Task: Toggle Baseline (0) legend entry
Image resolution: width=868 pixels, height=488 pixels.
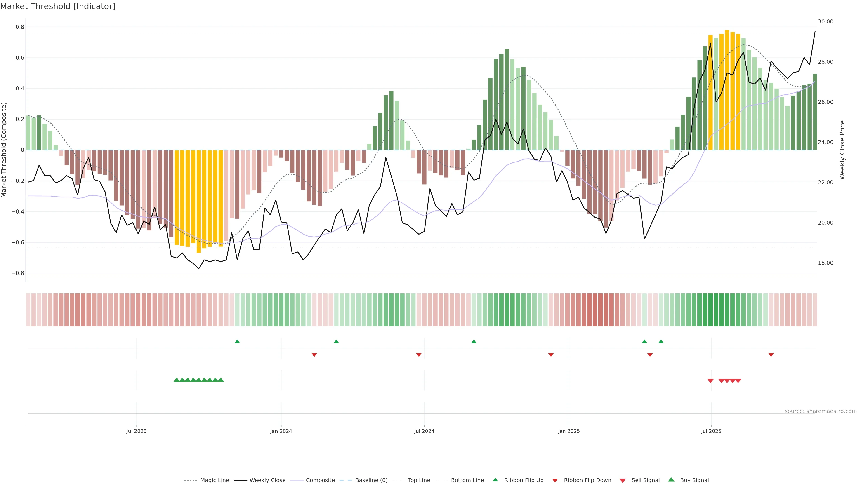Action: point(371,480)
